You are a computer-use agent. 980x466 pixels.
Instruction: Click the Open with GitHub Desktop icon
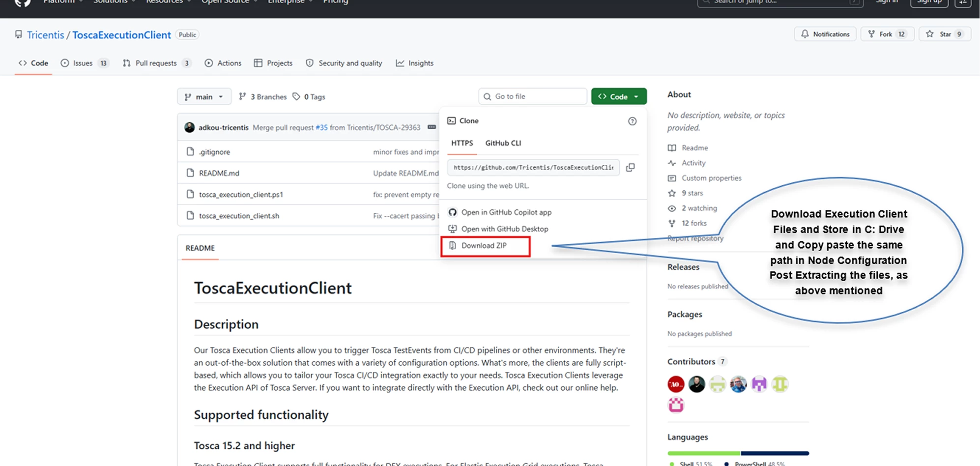pyautogui.click(x=453, y=229)
